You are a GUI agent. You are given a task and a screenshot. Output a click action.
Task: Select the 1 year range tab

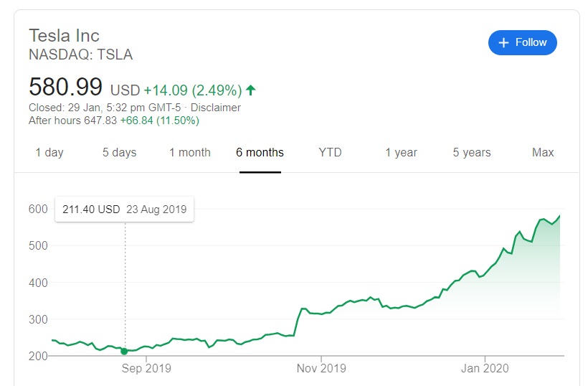[401, 152]
